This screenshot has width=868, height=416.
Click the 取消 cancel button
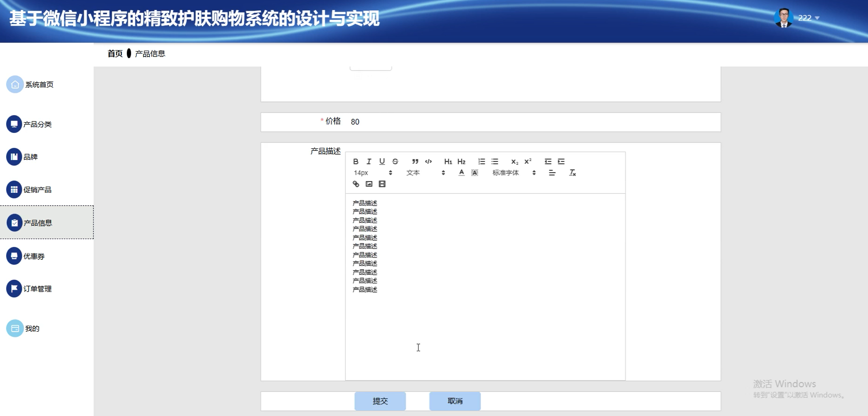click(x=455, y=401)
